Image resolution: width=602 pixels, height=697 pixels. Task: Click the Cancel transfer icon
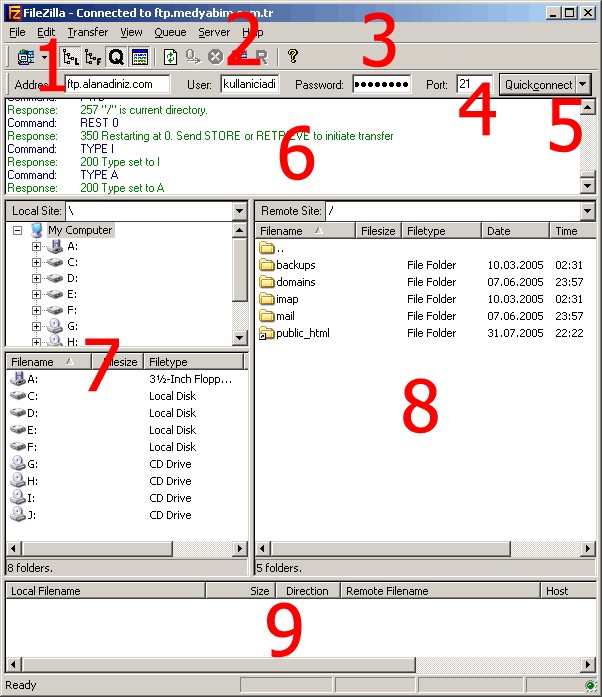point(215,57)
